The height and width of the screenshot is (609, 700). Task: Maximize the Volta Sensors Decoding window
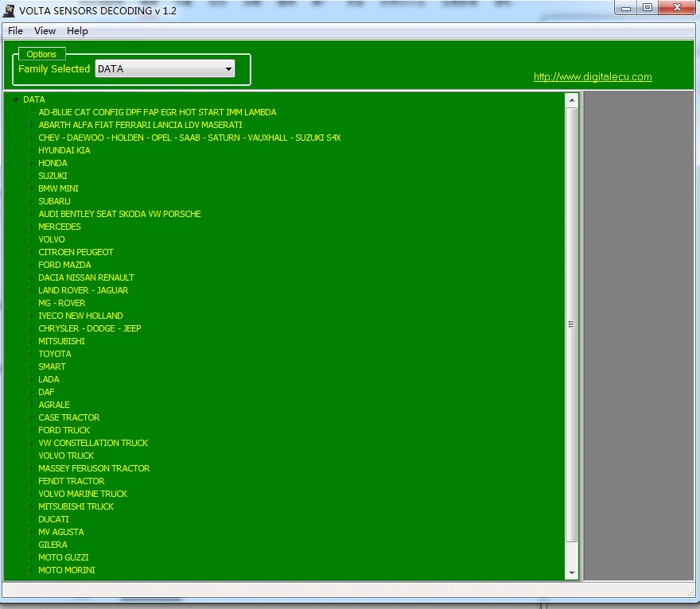(x=647, y=8)
